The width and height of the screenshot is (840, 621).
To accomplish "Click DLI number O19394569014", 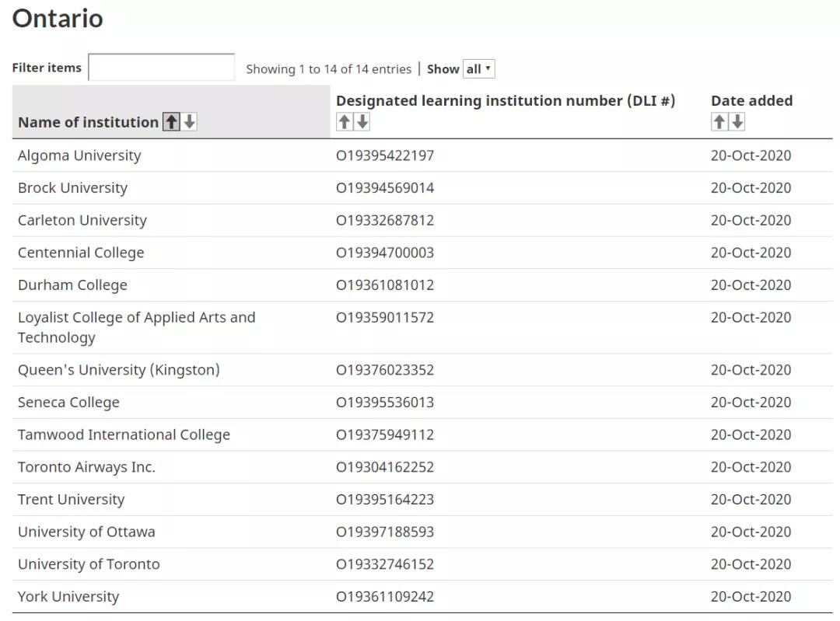I will point(385,188).
